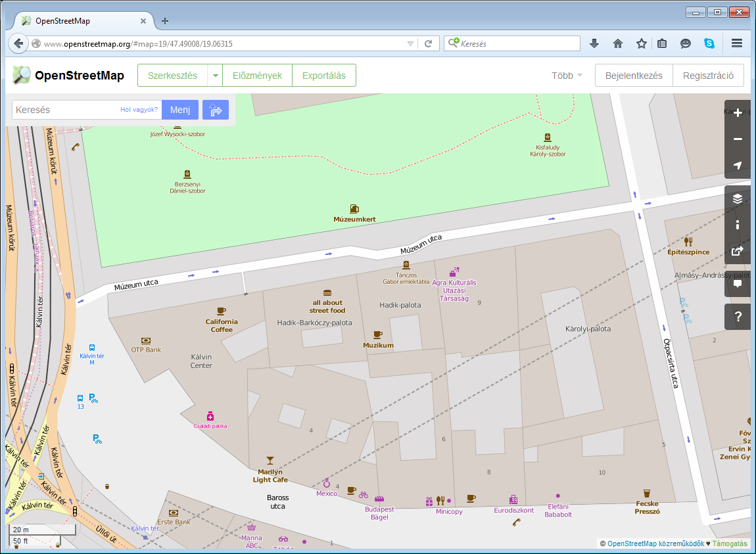Open the search engine selector dropdown
Viewport: 756px width, 554px height.
(x=453, y=43)
